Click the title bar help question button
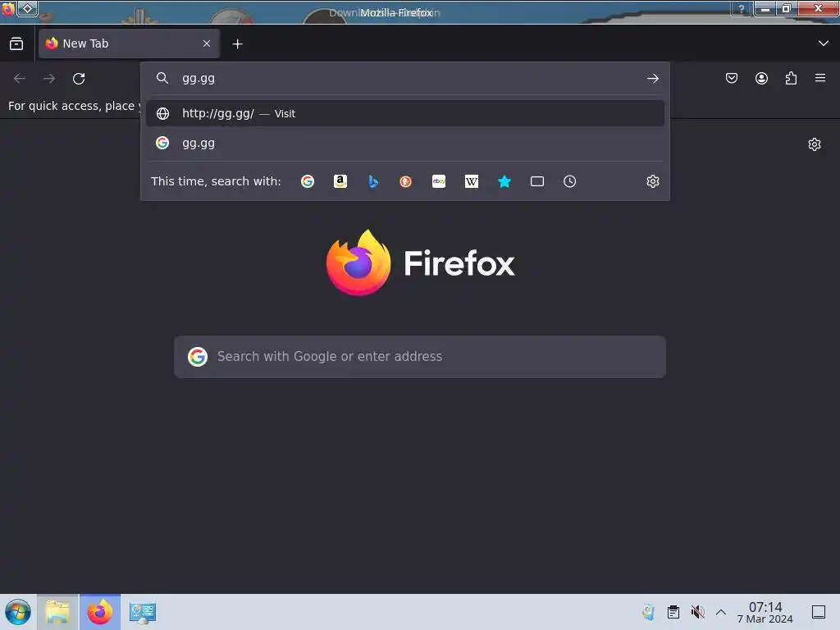Viewport: 840px width, 630px height. 742,9
